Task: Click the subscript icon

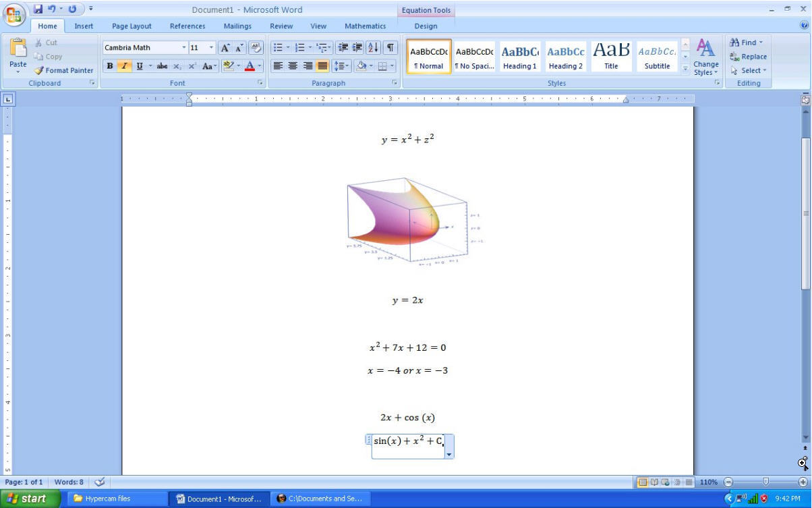Action: point(177,66)
